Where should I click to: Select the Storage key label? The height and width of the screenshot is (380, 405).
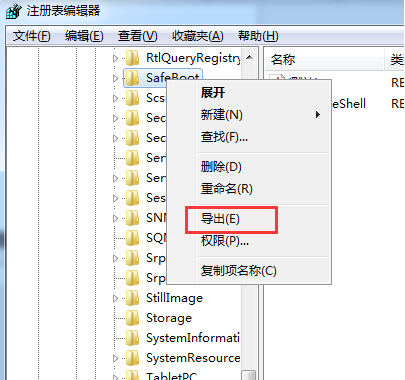click(x=169, y=318)
